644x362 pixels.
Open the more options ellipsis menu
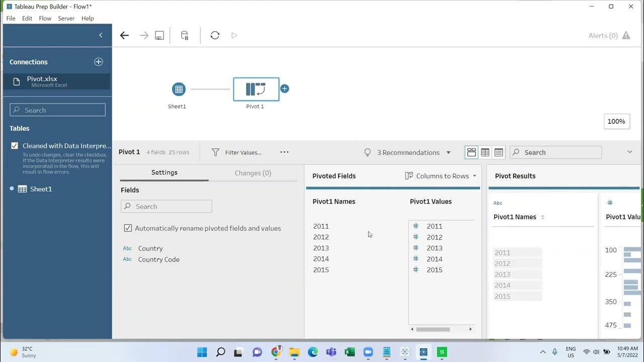click(x=284, y=152)
